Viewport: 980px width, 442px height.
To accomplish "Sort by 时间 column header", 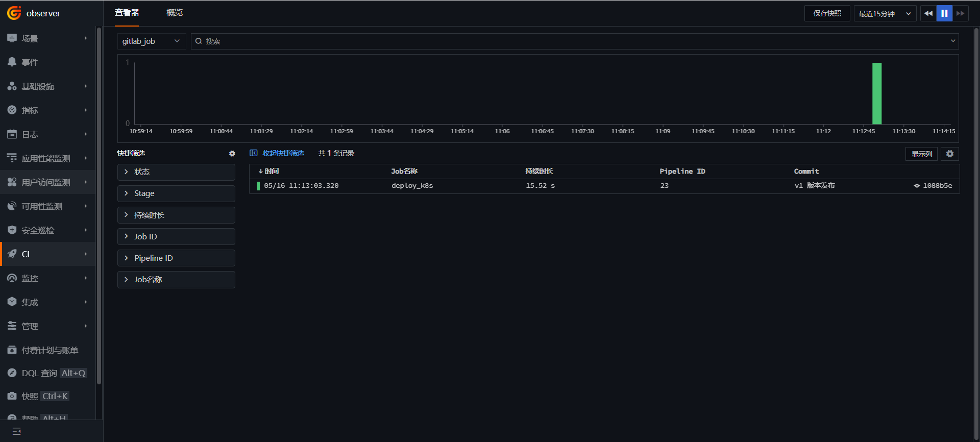I will pyautogui.click(x=269, y=171).
